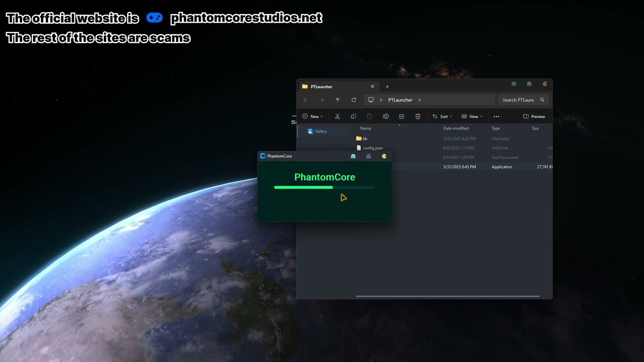
Task: Select the config.json file
Action: coord(372,148)
